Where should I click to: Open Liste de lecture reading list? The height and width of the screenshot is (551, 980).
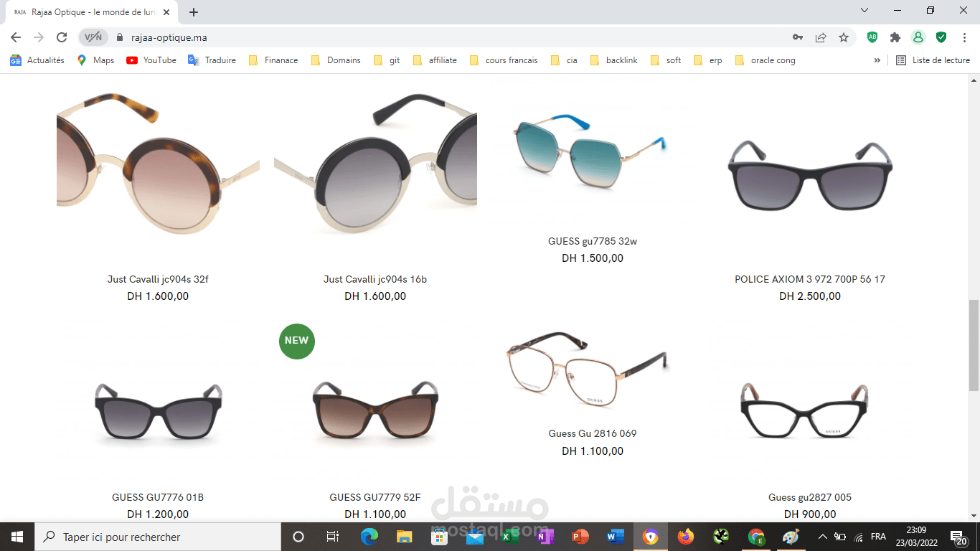933,60
